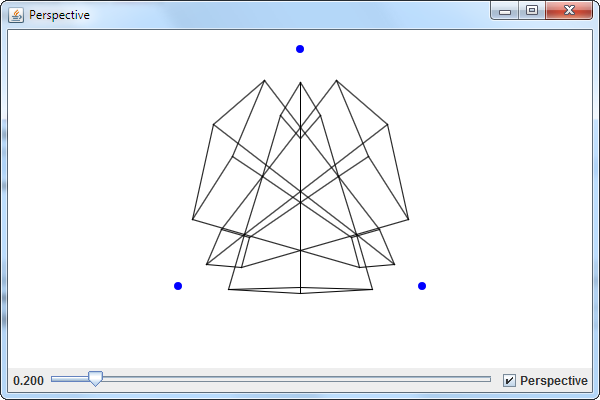
Task: Click the Perspective checkbox label text
Action: tap(554, 381)
